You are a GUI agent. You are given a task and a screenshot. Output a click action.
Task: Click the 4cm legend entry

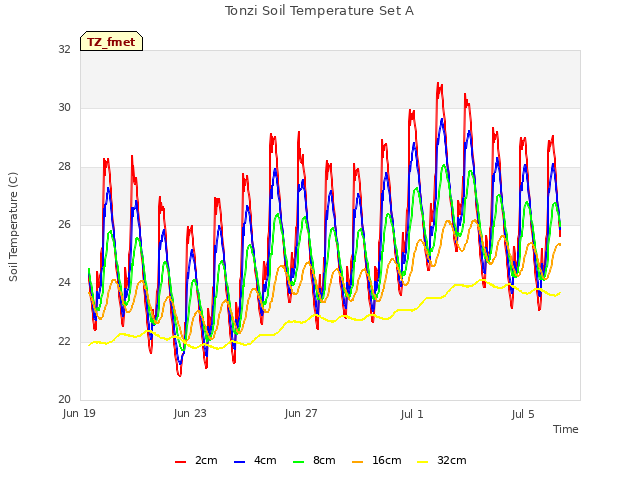(x=255, y=460)
